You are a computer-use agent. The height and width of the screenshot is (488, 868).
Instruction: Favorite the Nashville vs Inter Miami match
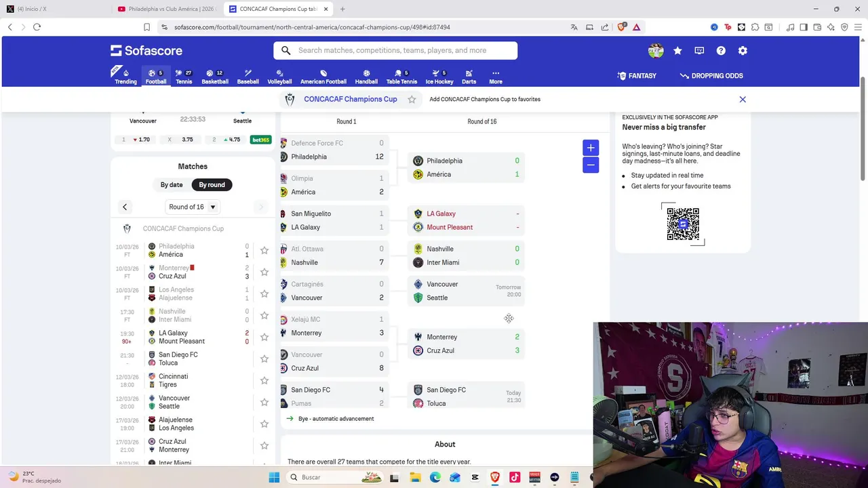264,315
